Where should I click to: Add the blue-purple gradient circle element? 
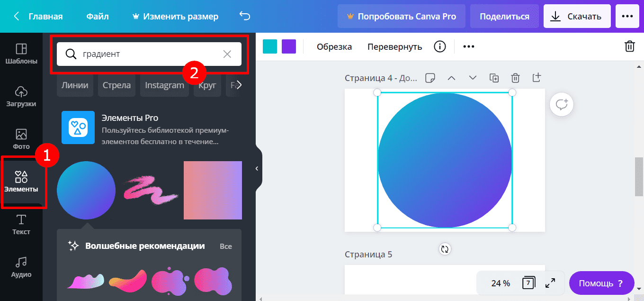click(86, 190)
